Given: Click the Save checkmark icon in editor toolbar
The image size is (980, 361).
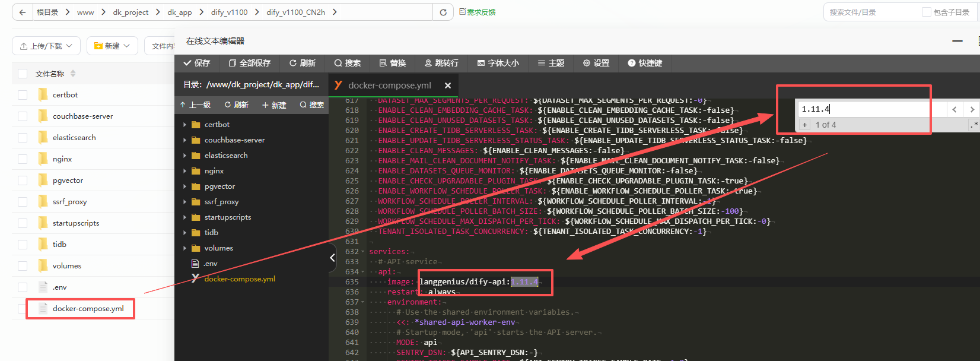Looking at the screenshot, I should coord(188,63).
